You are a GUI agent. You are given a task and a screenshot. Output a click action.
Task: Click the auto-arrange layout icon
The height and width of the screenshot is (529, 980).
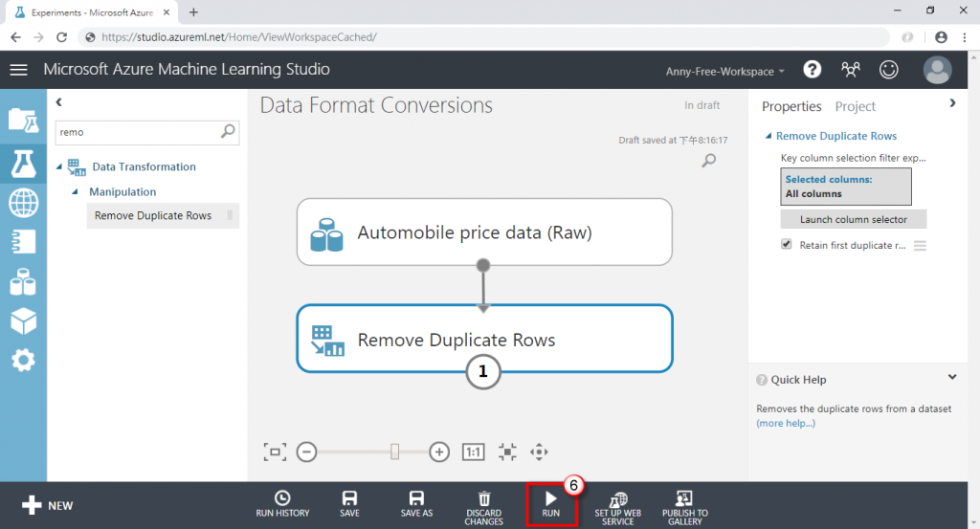pos(507,452)
